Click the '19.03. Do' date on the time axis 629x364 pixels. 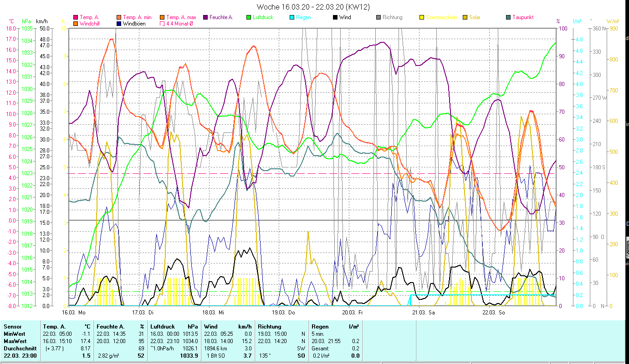283,313
